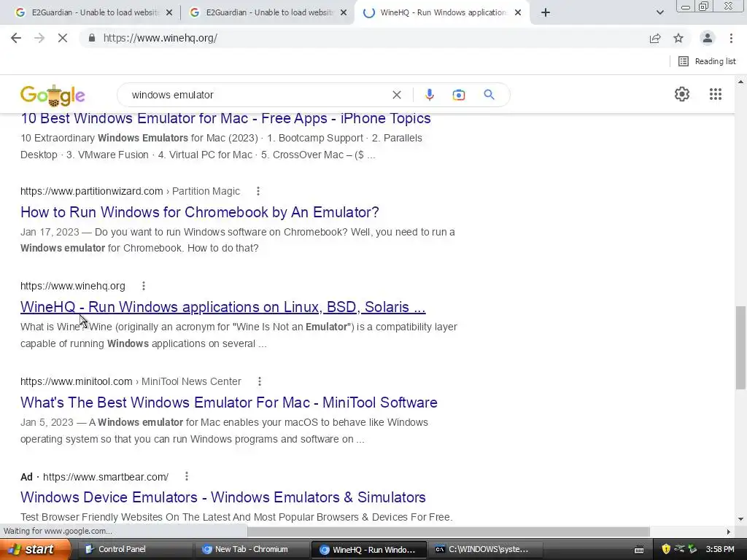
Task: Switch to the second E2Guardian tab
Action: point(261,12)
